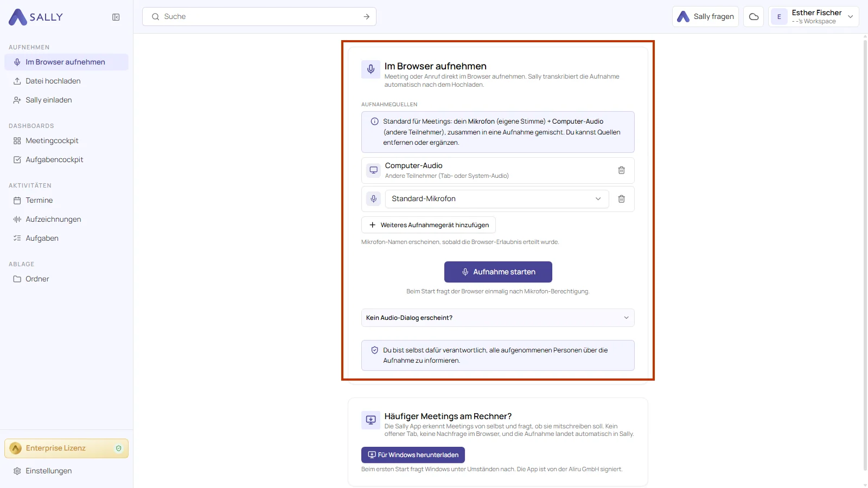Click the user avatar E

pyautogui.click(x=779, y=17)
